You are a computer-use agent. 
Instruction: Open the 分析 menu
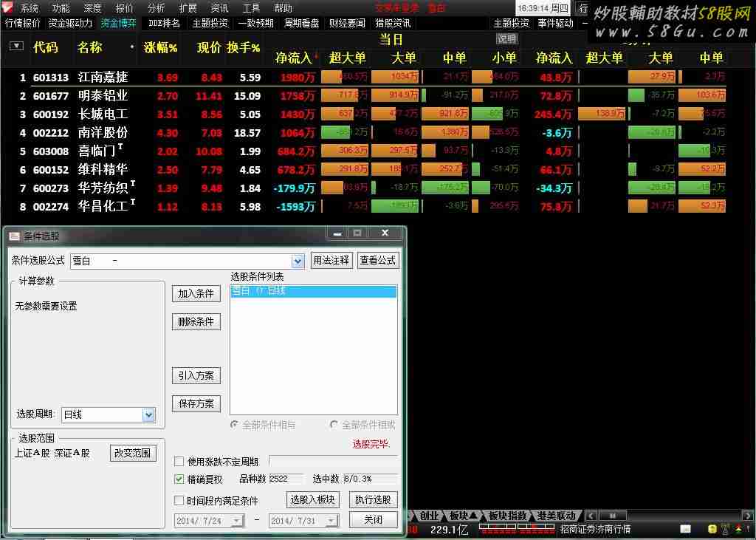[x=157, y=8]
